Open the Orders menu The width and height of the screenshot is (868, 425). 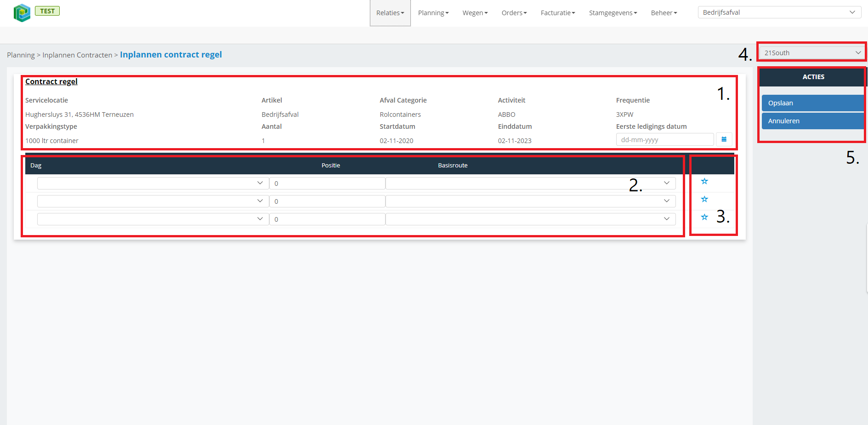514,13
